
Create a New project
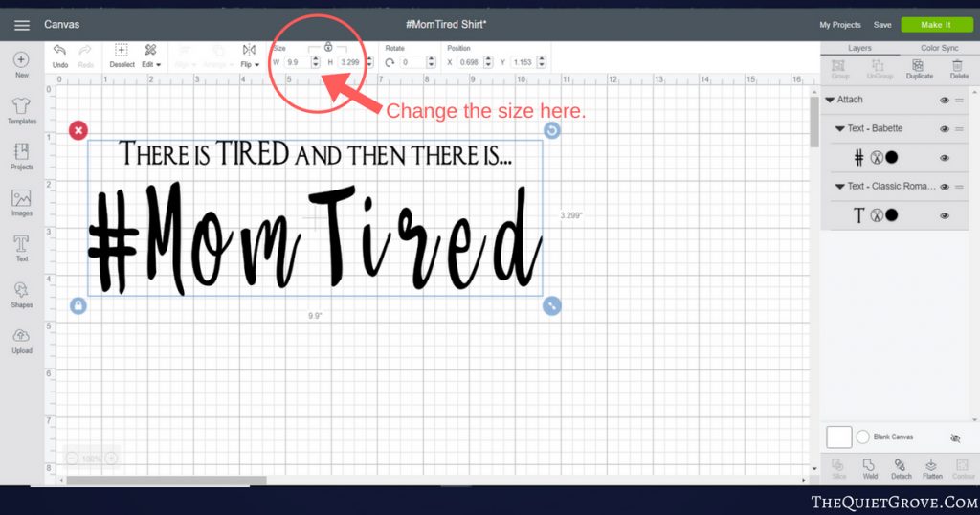click(21, 64)
